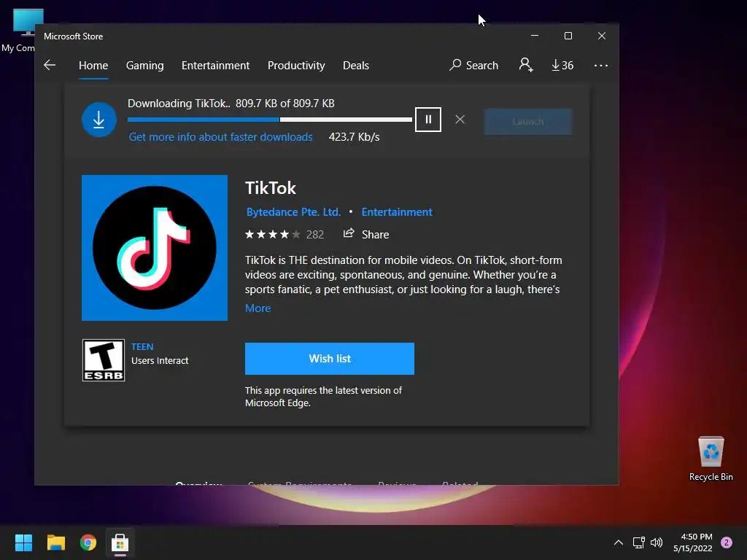Open the volume speaker tray icon
The height and width of the screenshot is (560, 747).
click(x=657, y=542)
